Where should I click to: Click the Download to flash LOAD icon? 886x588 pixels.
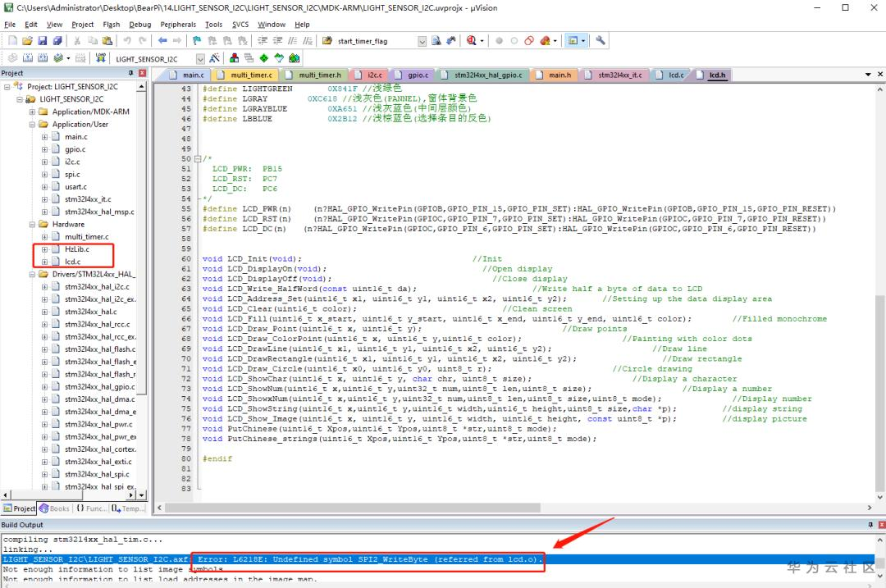click(x=99, y=58)
